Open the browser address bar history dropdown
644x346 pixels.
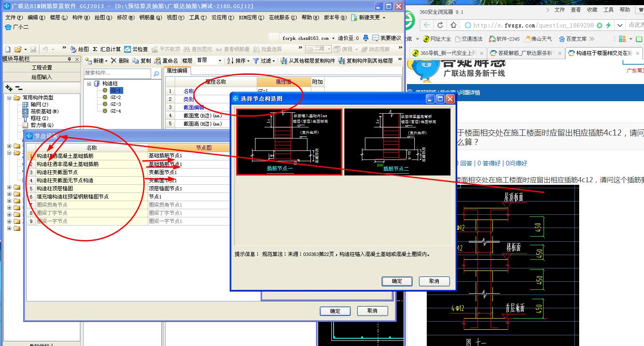[620, 25]
